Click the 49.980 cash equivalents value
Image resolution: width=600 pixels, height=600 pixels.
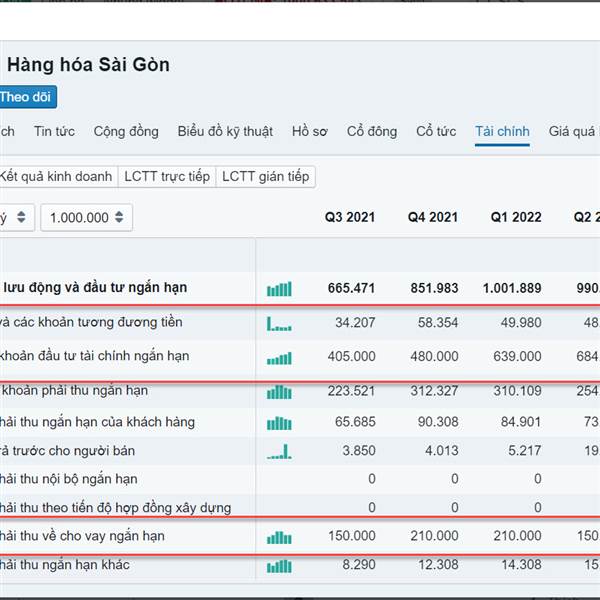click(x=521, y=323)
